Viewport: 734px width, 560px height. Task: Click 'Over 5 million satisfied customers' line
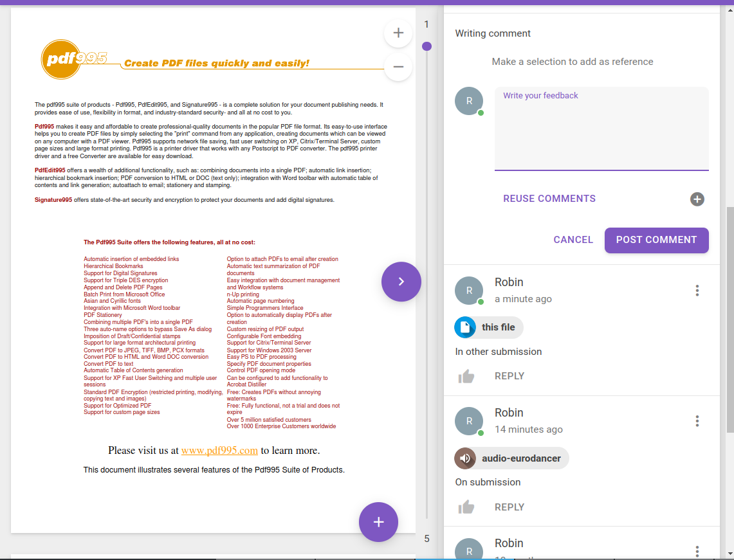tap(269, 420)
